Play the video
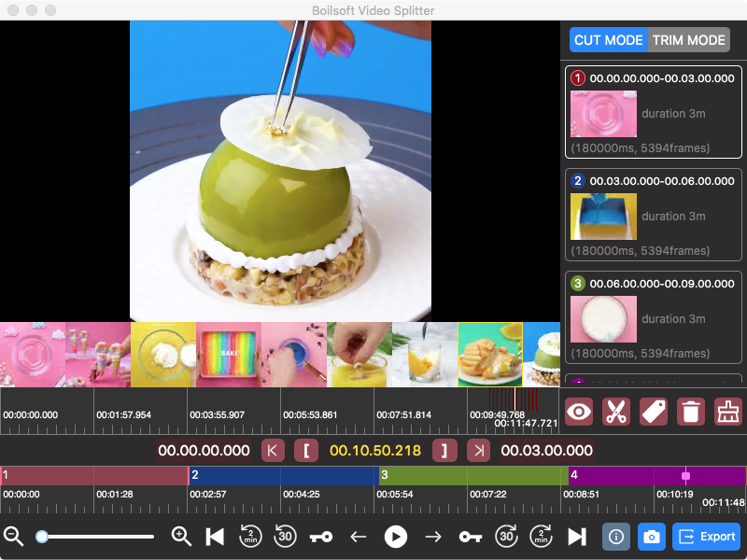Screen dimensions: 747x560 coord(396,537)
